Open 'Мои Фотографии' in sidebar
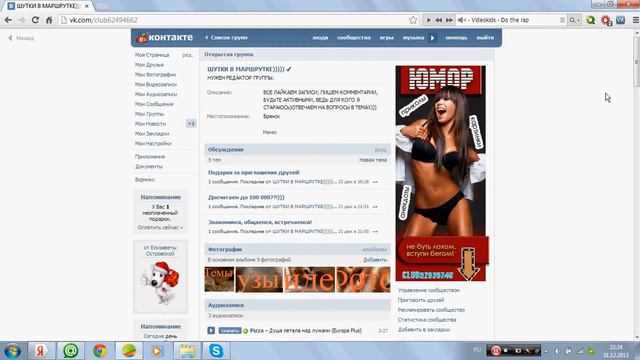640x360 pixels. tap(156, 74)
